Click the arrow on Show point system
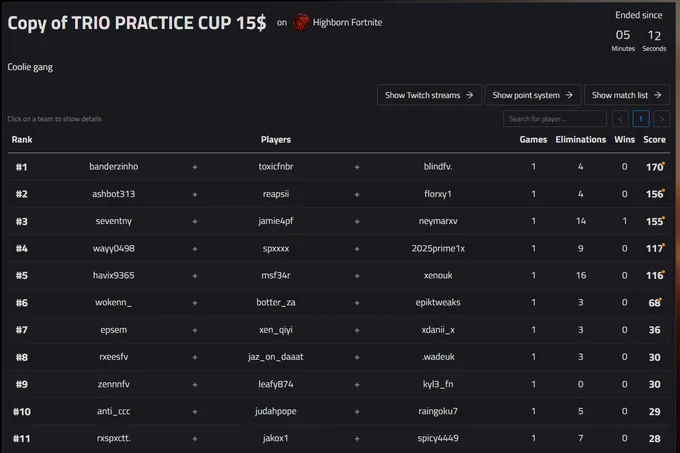 (x=569, y=95)
